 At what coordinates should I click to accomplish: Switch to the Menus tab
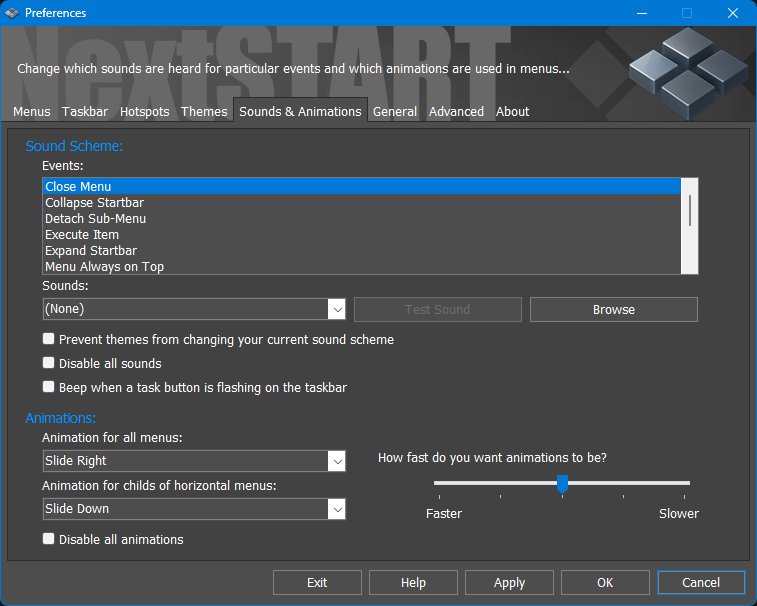pyautogui.click(x=31, y=112)
